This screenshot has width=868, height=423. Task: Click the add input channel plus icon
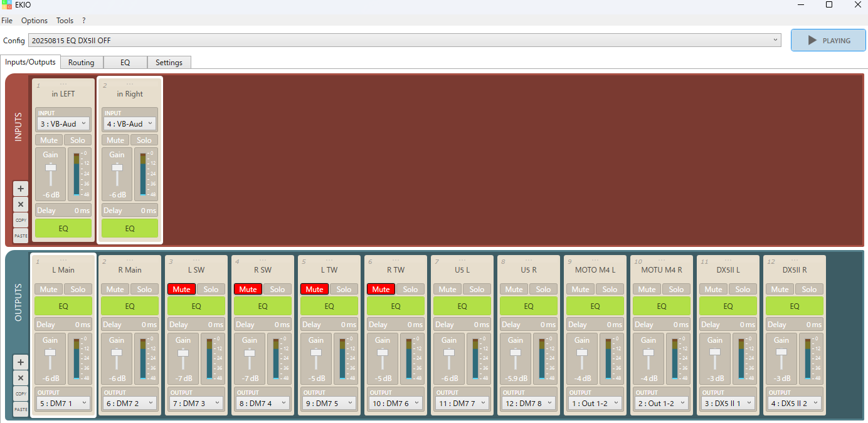tap(21, 188)
